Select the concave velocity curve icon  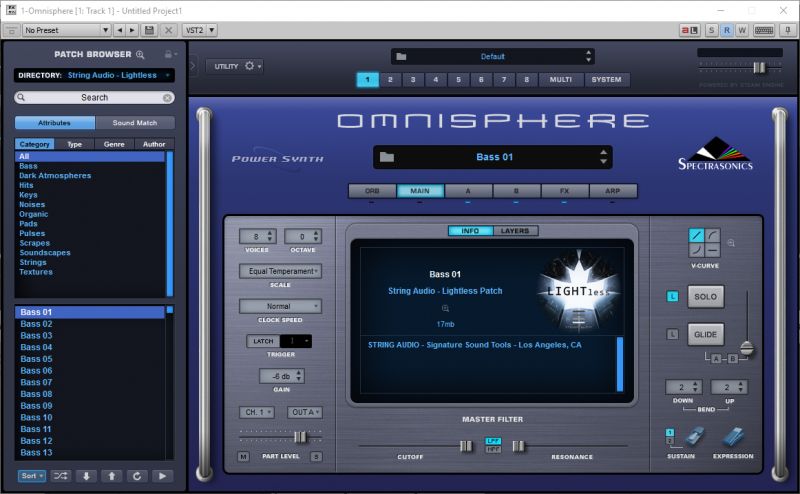[697, 250]
